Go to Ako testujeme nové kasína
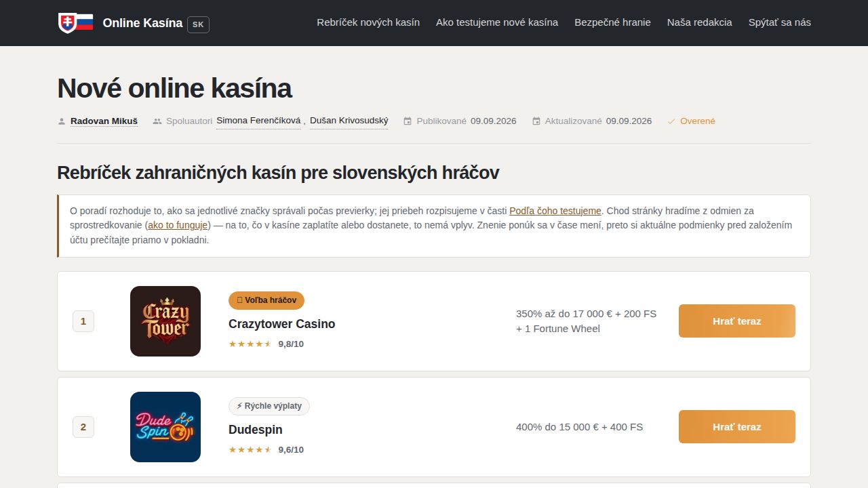868x488 pixels. (x=497, y=22)
